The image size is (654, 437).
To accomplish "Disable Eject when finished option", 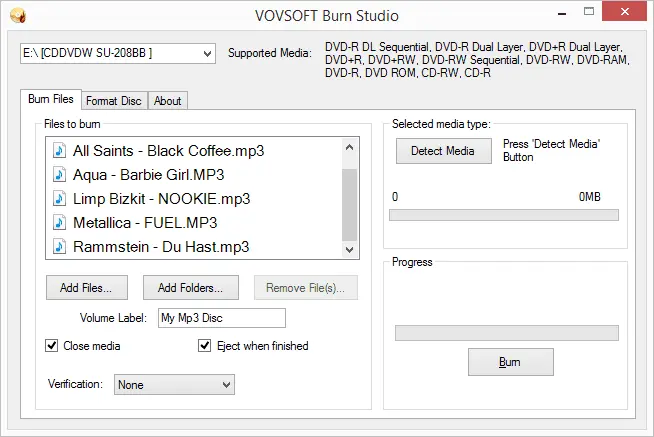I will pos(206,346).
